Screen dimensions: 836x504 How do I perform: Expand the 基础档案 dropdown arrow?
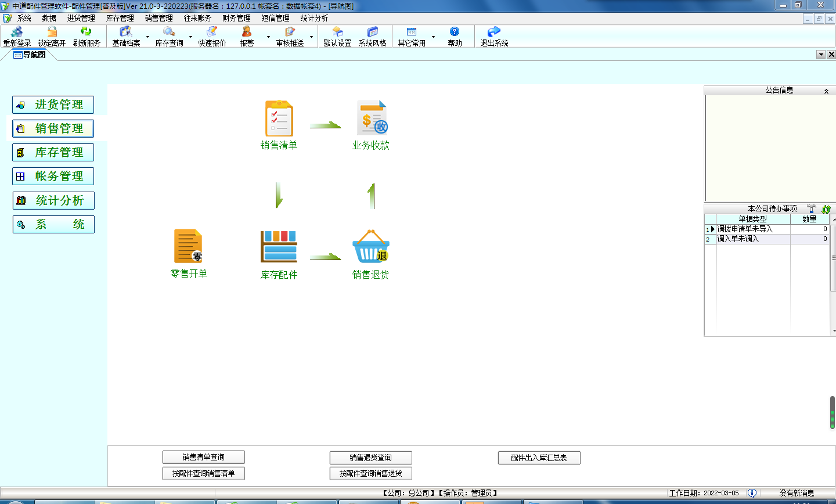(147, 37)
